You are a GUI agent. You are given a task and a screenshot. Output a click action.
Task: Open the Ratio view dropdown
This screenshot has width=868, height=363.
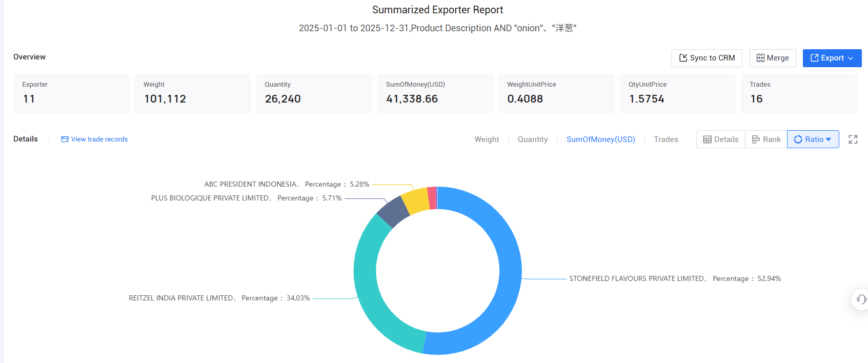click(x=813, y=139)
